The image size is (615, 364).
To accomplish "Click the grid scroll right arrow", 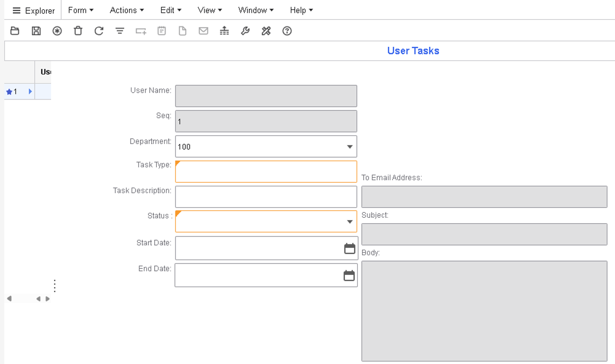I will [48, 299].
